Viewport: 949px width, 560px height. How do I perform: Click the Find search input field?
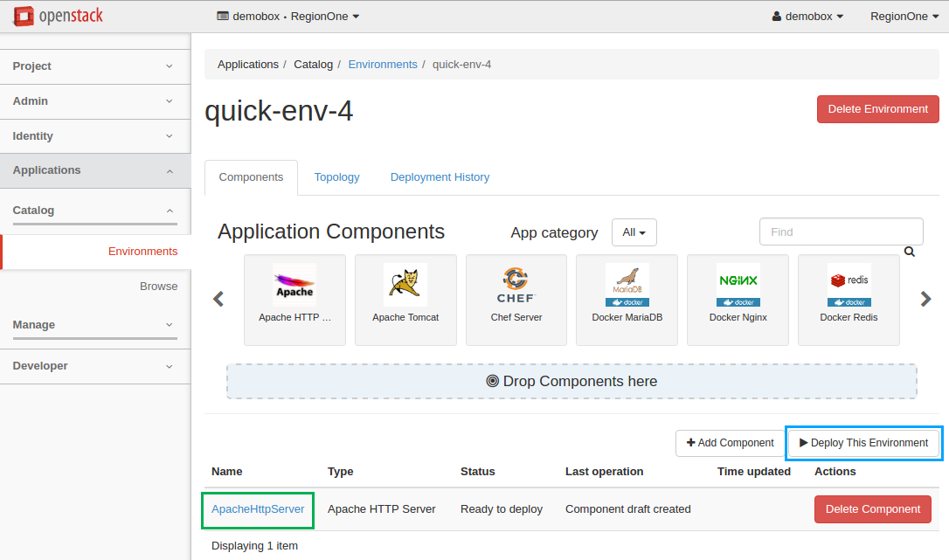pos(841,232)
